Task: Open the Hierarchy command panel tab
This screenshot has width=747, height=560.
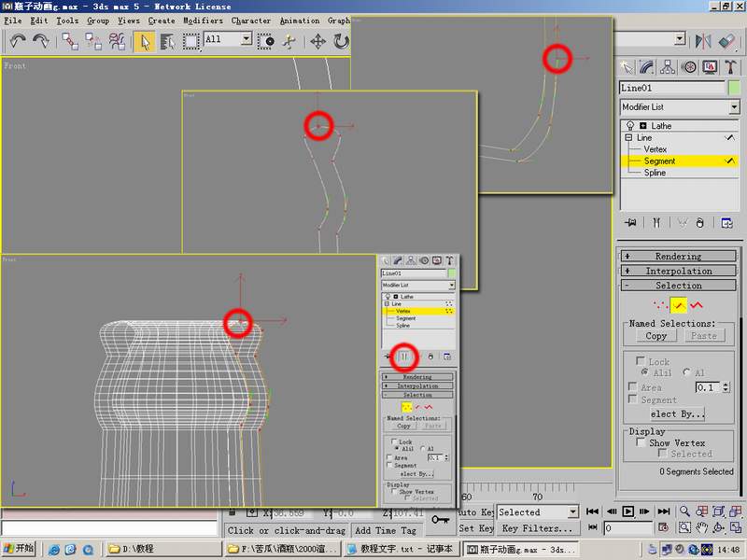Action: pyautogui.click(x=669, y=67)
